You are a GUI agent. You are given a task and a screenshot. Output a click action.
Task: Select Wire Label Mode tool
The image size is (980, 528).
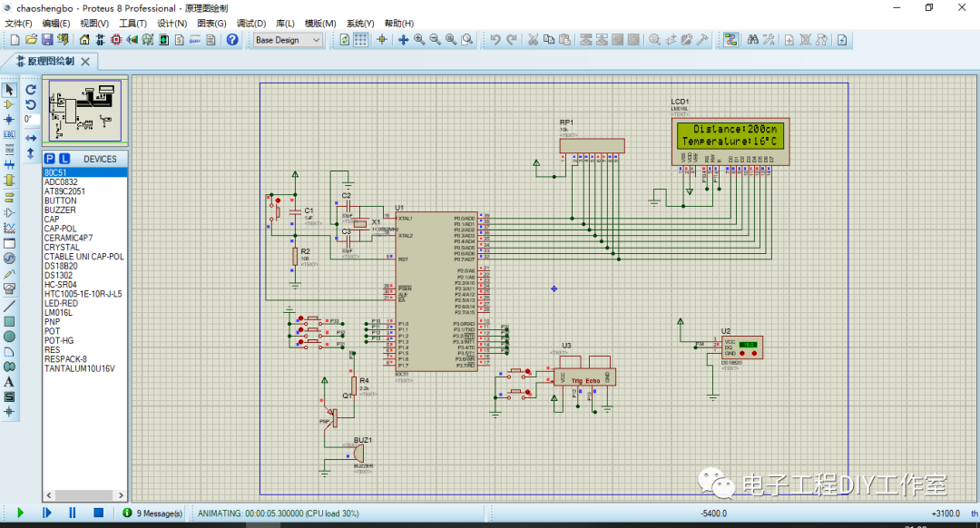(9, 135)
